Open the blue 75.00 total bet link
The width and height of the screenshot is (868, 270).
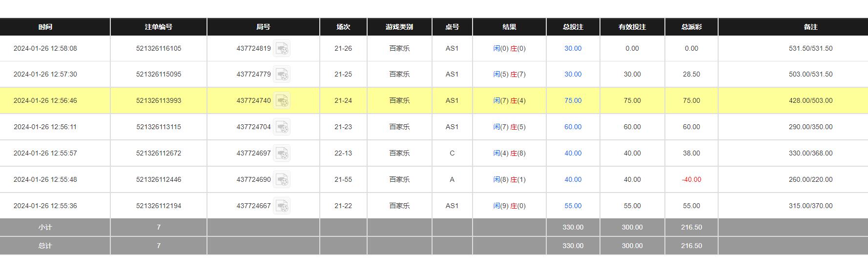tap(573, 101)
